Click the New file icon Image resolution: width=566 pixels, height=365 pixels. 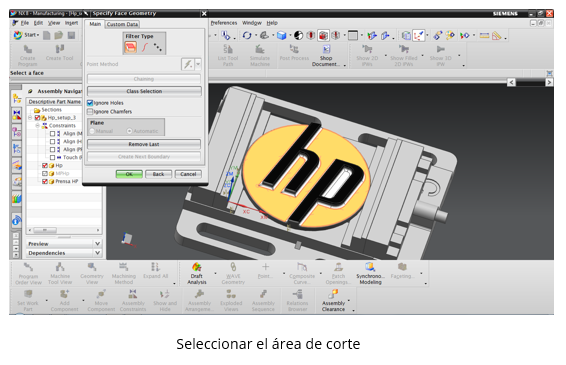coord(47,35)
